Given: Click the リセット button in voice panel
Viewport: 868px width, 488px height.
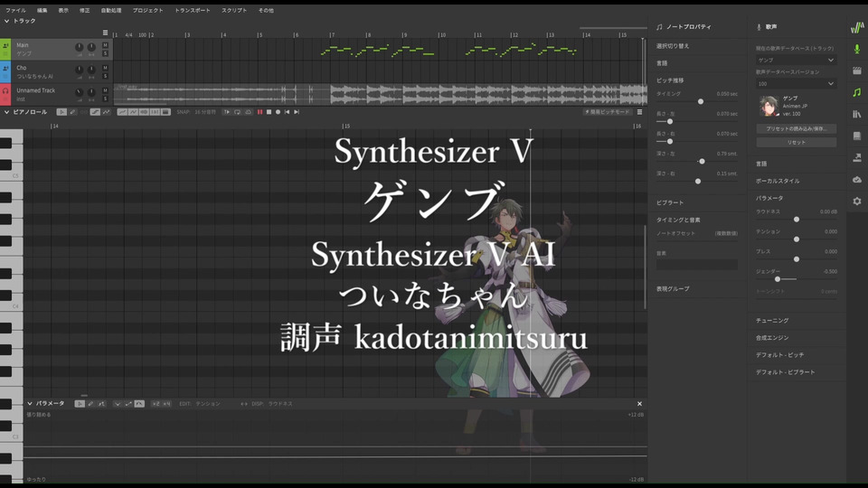Looking at the screenshot, I should coord(796,142).
